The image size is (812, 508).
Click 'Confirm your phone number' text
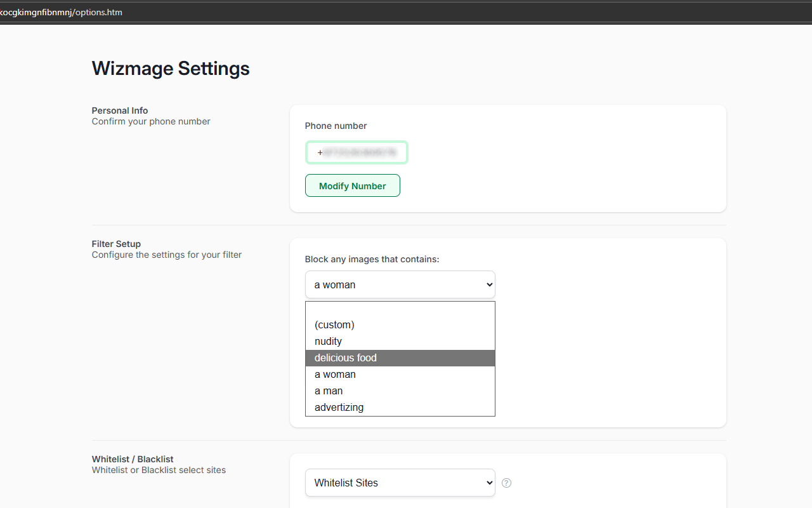[151, 121]
